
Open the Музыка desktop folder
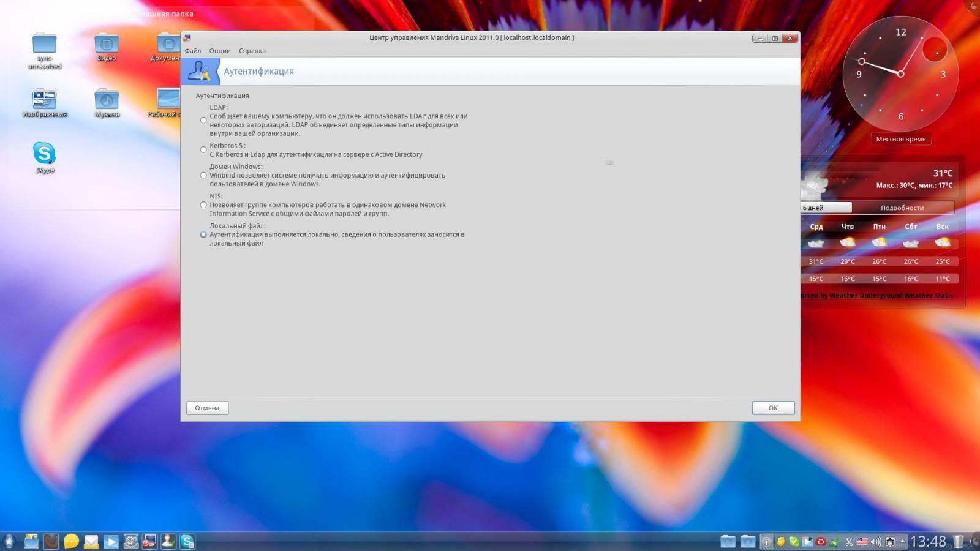[107, 103]
